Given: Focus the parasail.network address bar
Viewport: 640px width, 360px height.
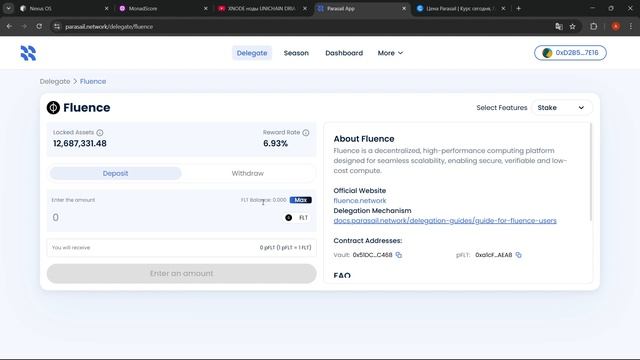Looking at the screenshot, I should click(302, 26).
